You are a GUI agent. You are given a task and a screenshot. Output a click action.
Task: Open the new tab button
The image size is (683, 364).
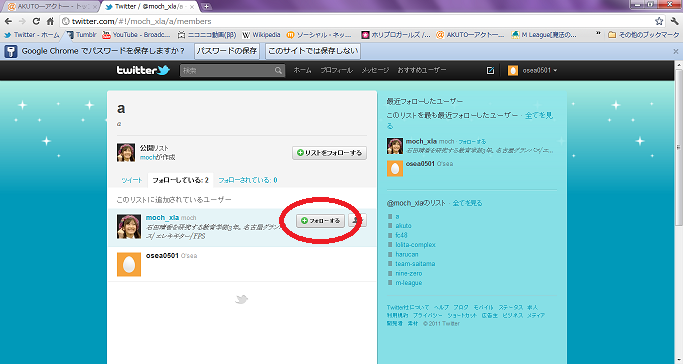click(206, 7)
